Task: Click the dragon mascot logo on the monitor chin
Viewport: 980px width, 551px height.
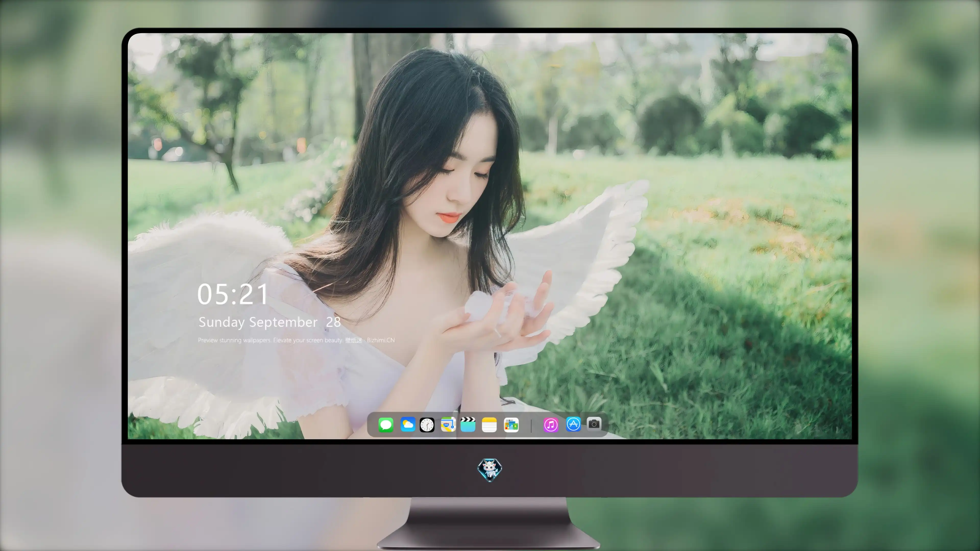Action: [x=490, y=470]
